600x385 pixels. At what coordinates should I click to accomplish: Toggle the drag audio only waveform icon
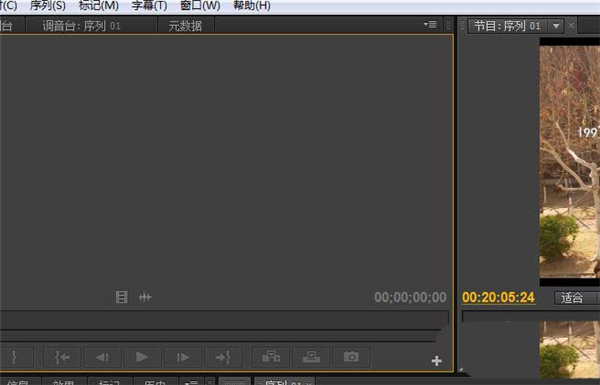coord(145,297)
